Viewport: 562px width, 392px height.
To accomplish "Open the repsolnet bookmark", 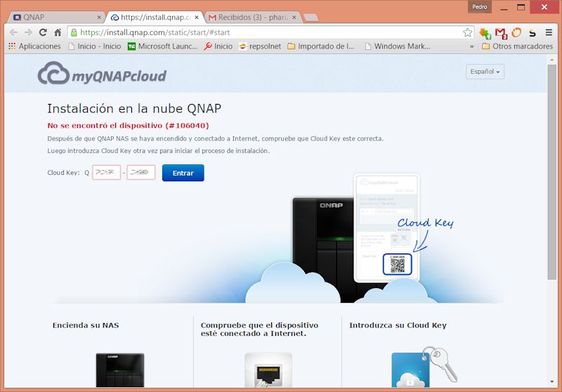I will [x=260, y=46].
